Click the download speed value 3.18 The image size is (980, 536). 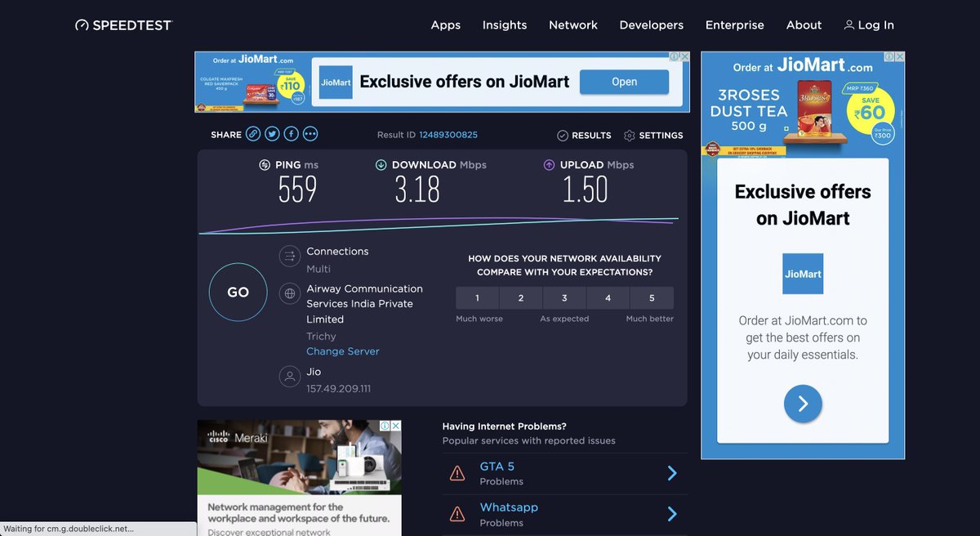[417, 190]
